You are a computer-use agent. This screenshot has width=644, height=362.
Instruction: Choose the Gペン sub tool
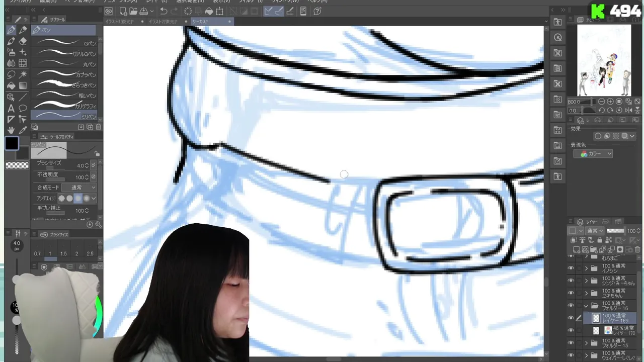click(64, 43)
